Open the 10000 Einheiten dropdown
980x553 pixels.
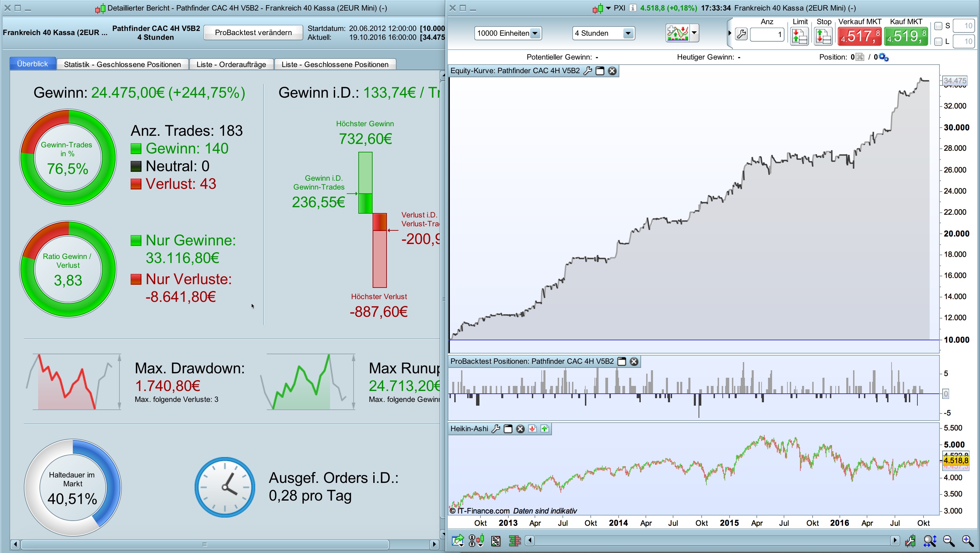click(x=535, y=33)
